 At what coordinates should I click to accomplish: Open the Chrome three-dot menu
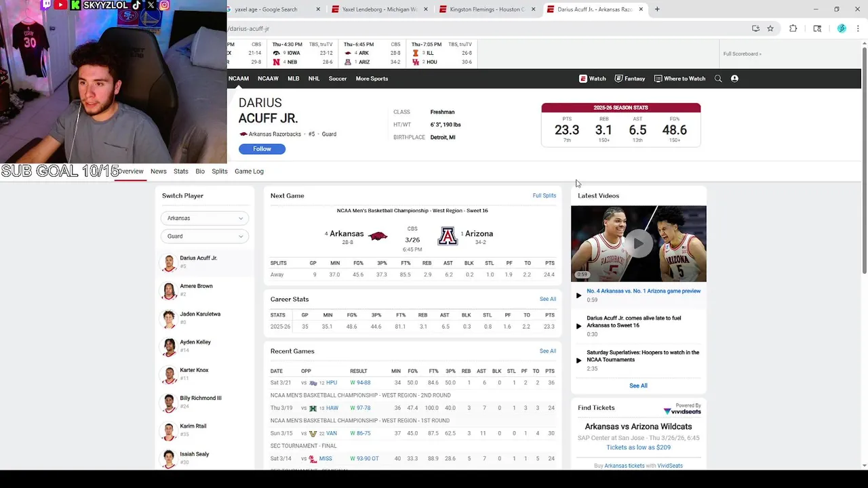point(858,28)
